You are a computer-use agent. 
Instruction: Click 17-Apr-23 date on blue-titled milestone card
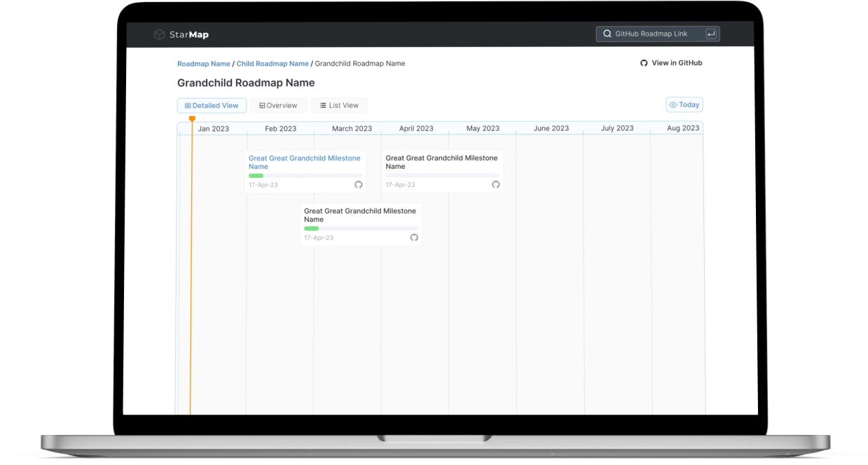tap(263, 185)
